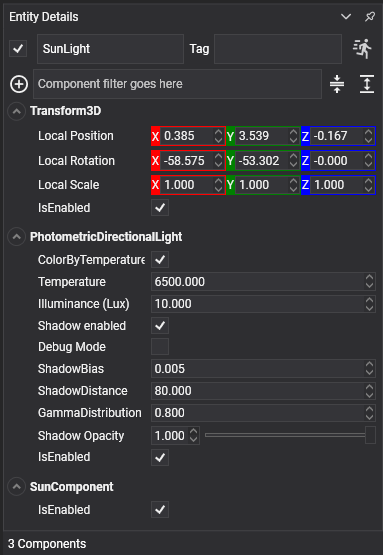Click the expand all components icon
The width and height of the screenshot is (383, 555).
pyautogui.click(x=367, y=84)
